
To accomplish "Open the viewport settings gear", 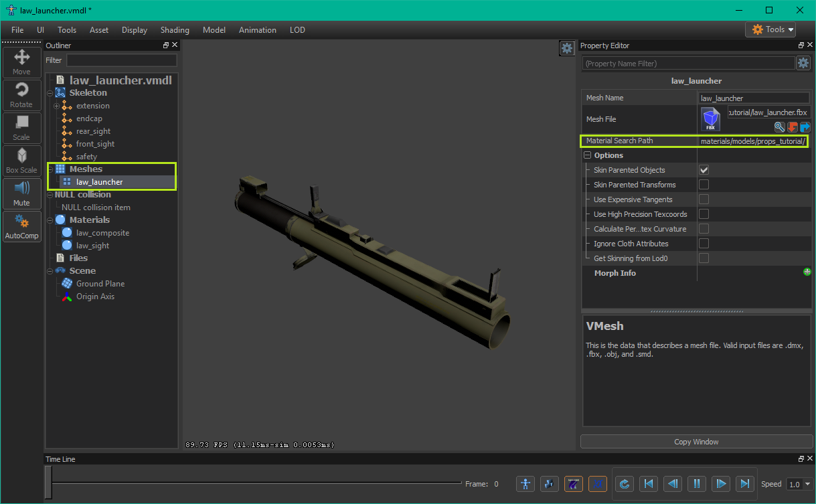I will pos(566,48).
